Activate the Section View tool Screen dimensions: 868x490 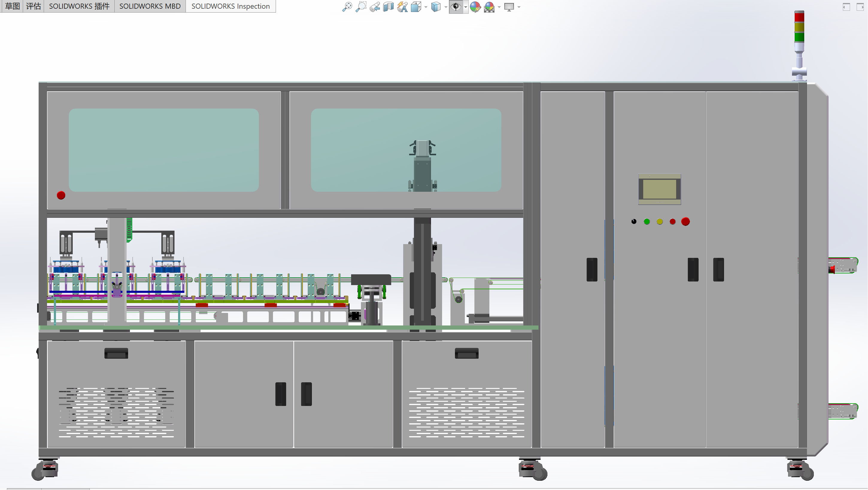click(x=388, y=7)
